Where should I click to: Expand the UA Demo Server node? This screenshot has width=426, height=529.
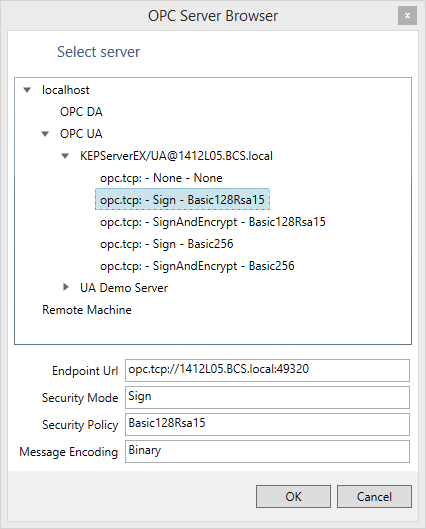tap(66, 287)
